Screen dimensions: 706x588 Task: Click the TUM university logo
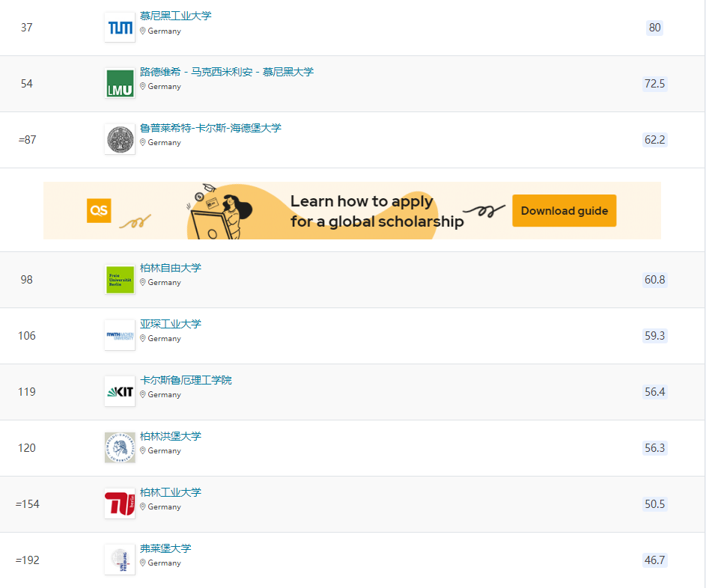tap(120, 28)
